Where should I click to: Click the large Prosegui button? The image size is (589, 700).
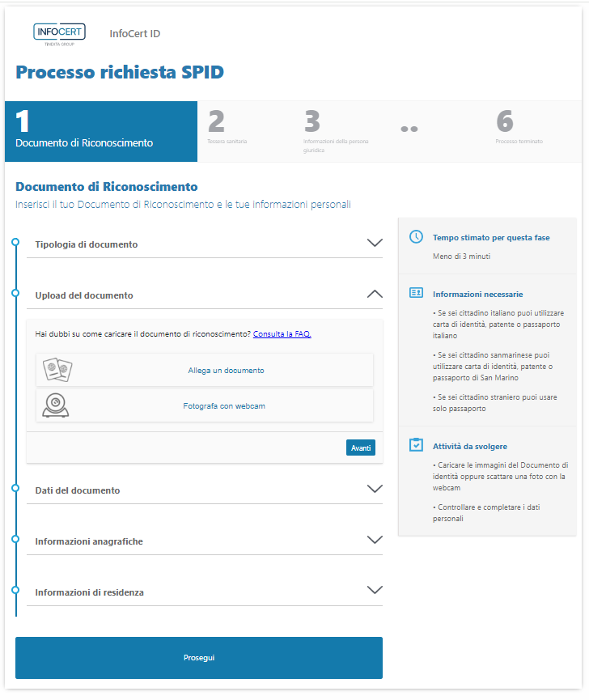click(x=199, y=657)
